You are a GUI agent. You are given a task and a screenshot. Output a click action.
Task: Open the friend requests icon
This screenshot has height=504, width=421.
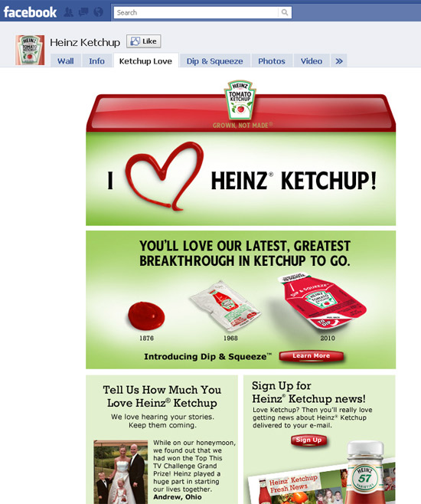pyautogui.click(x=68, y=12)
